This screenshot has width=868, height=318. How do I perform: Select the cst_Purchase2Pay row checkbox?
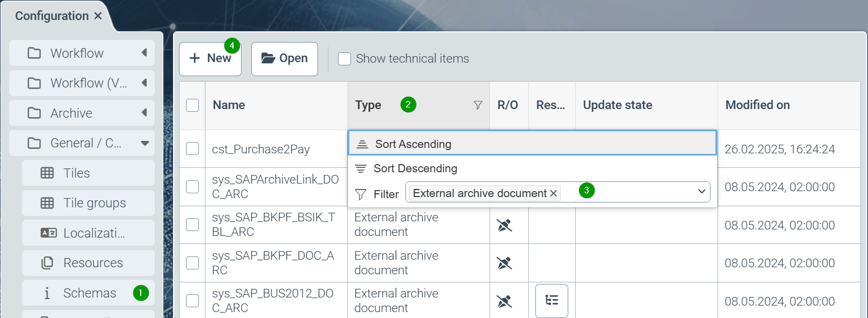pos(192,148)
